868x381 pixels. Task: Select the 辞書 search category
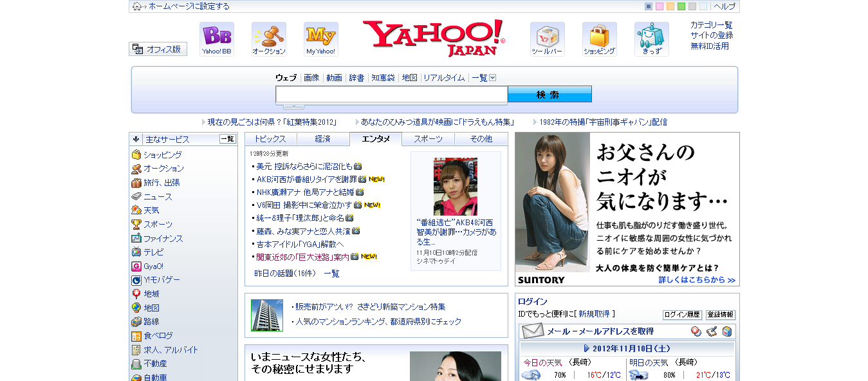[356, 78]
